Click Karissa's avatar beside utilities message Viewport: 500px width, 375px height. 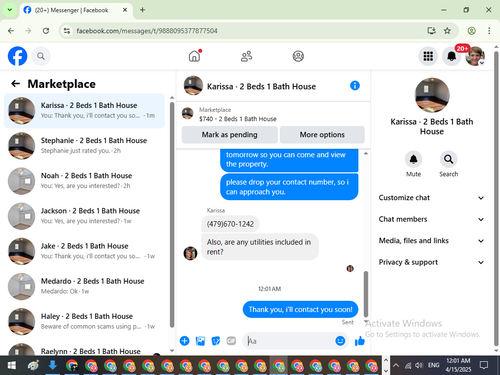pos(190,253)
